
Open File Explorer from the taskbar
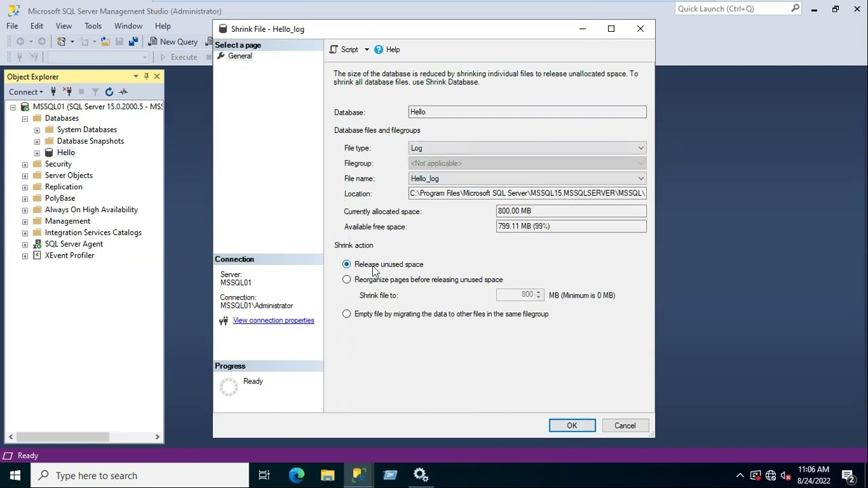click(328, 476)
